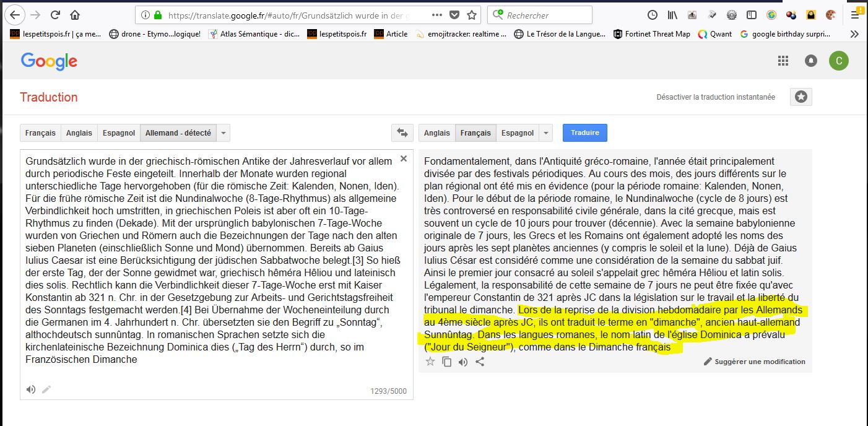Share the translation using share icon
868x426 pixels.
(480, 362)
